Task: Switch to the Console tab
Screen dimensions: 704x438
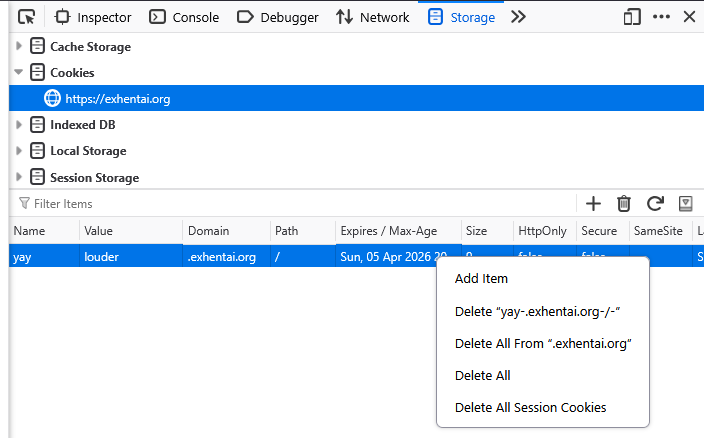Action: click(184, 17)
